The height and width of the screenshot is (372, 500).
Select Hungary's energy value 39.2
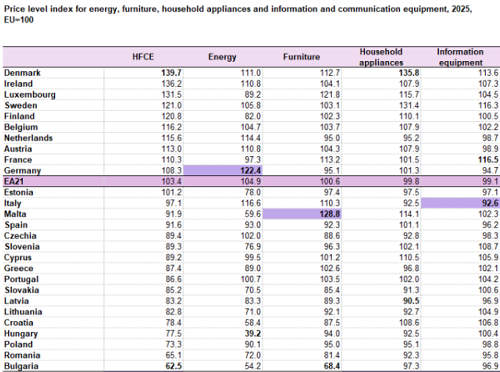[252, 334]
